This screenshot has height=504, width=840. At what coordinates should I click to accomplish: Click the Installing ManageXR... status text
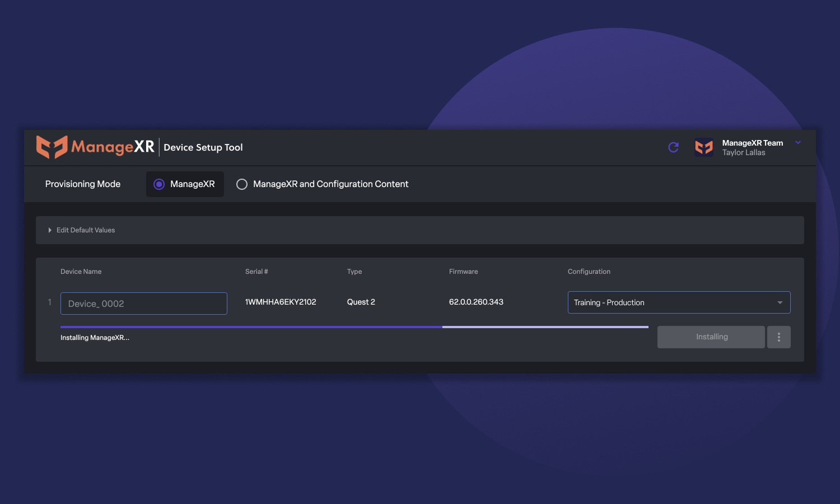95,338
